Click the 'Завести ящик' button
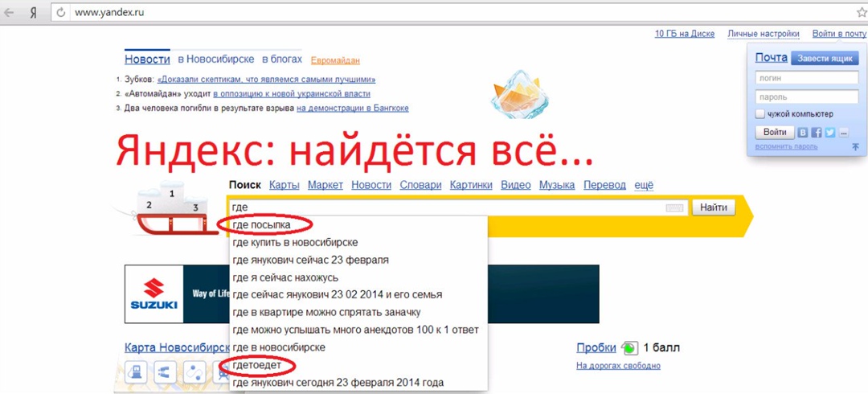 click(825, 59)
